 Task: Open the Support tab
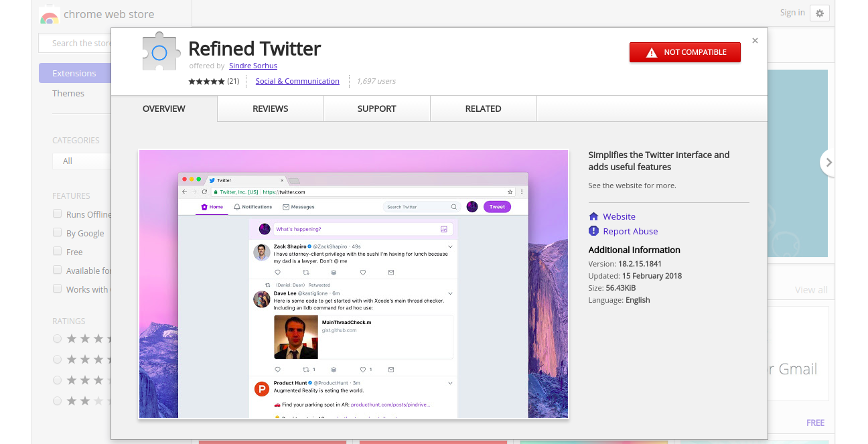coord(376,108)
